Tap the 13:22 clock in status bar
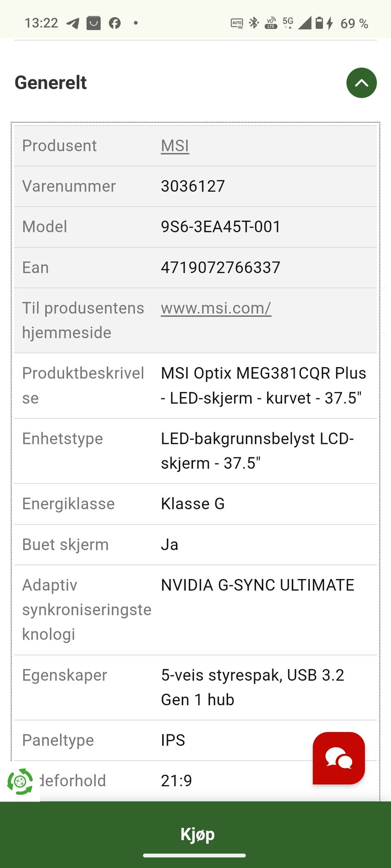 pos(41,23)
